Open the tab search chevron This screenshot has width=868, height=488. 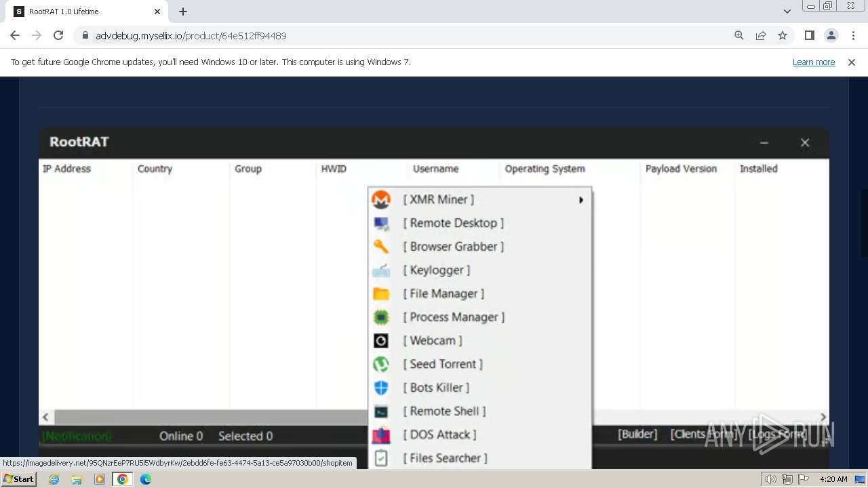(787, 12)
